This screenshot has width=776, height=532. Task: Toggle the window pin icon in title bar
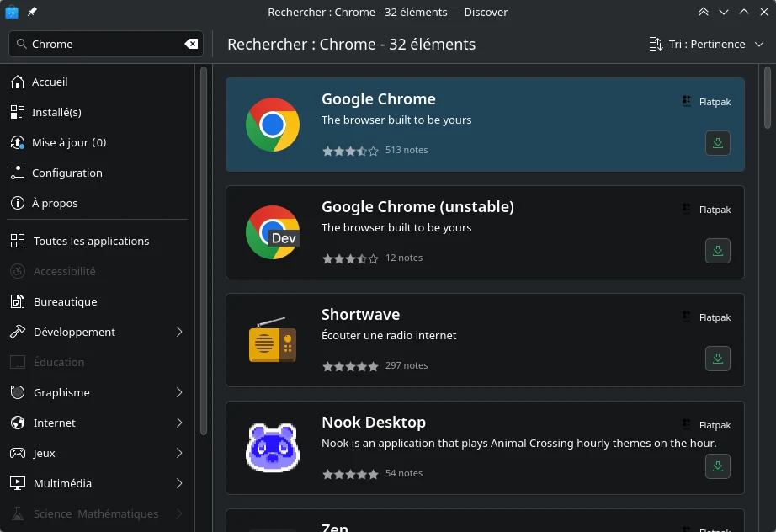click(32, 12)
